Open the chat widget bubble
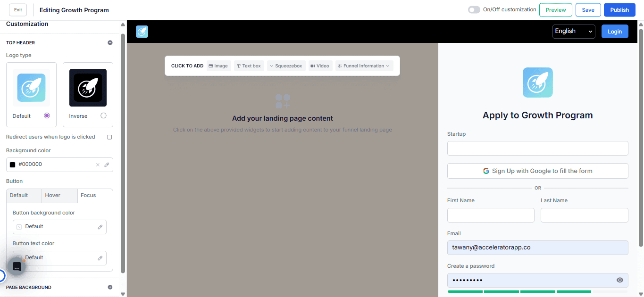 pyautogui.click(x=17, y=266)
